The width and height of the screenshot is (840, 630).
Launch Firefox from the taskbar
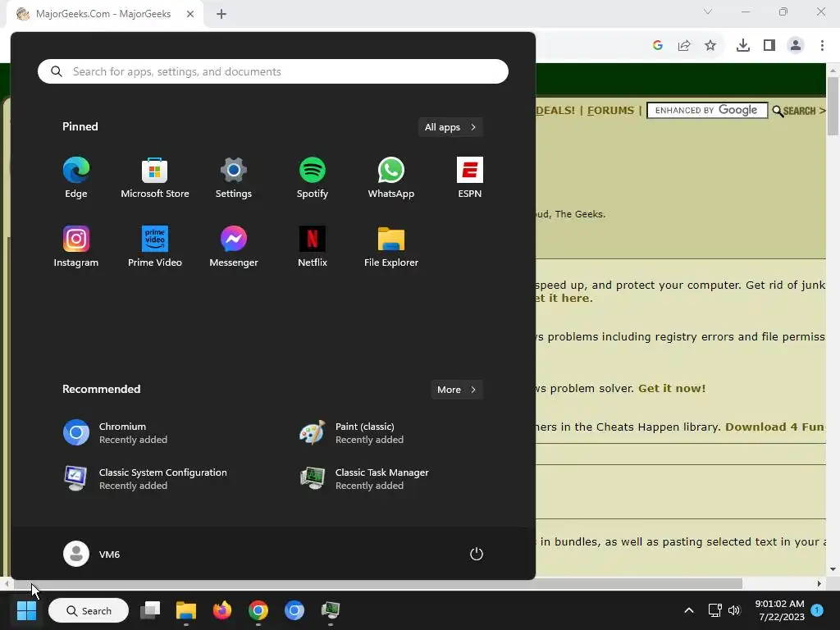[x=221, y=610]
